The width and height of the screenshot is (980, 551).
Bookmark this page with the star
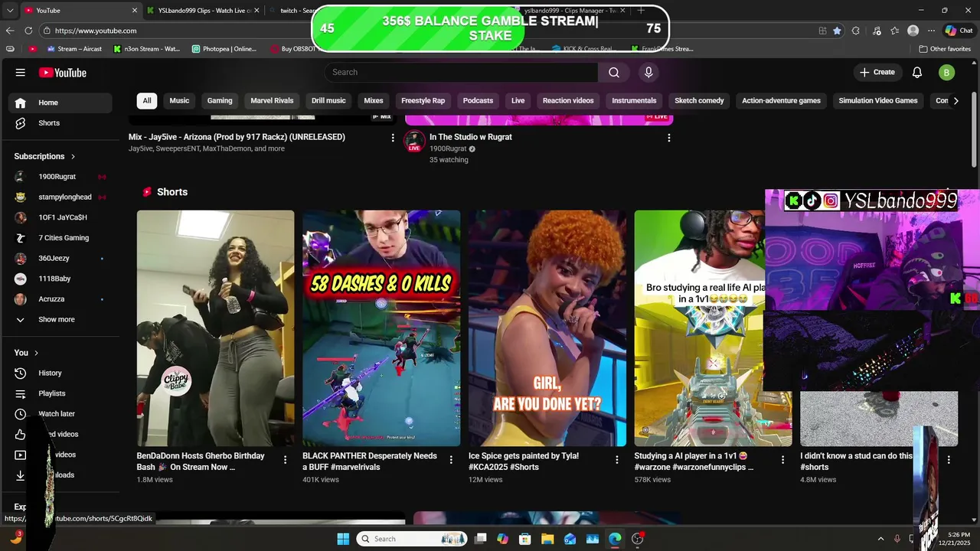pyautogui.click(x=837, y=31)
